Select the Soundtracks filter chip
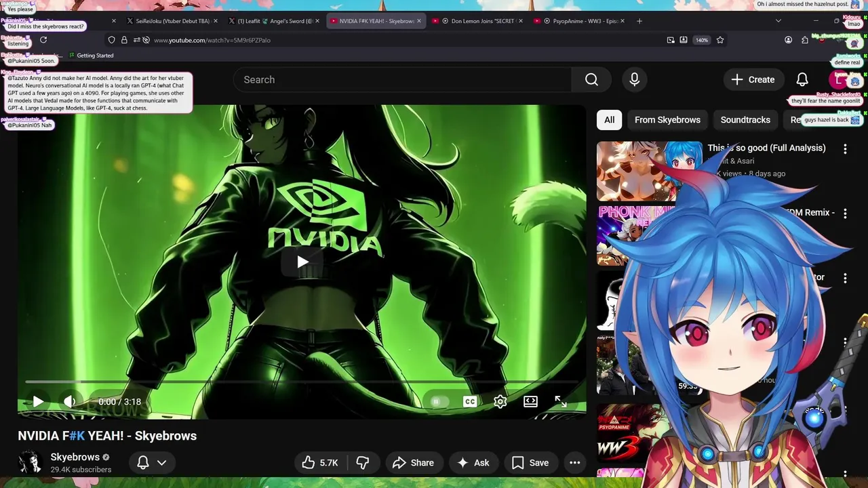The width and height of the screenshot is (868, 488). point(745,120)
